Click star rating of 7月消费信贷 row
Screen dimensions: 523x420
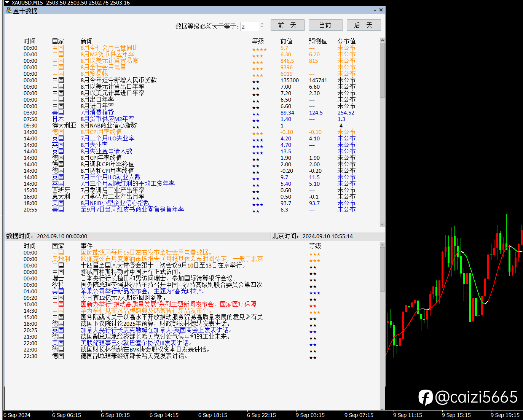point(256,115)
